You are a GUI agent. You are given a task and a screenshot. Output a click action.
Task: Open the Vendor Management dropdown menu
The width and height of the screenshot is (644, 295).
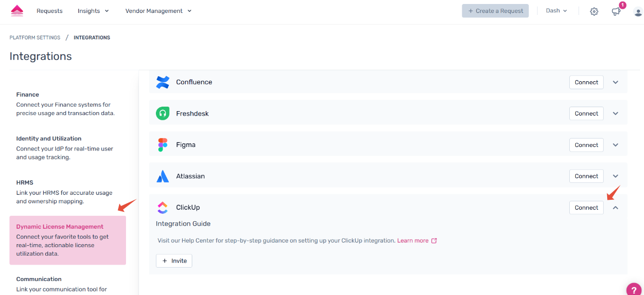158,11
